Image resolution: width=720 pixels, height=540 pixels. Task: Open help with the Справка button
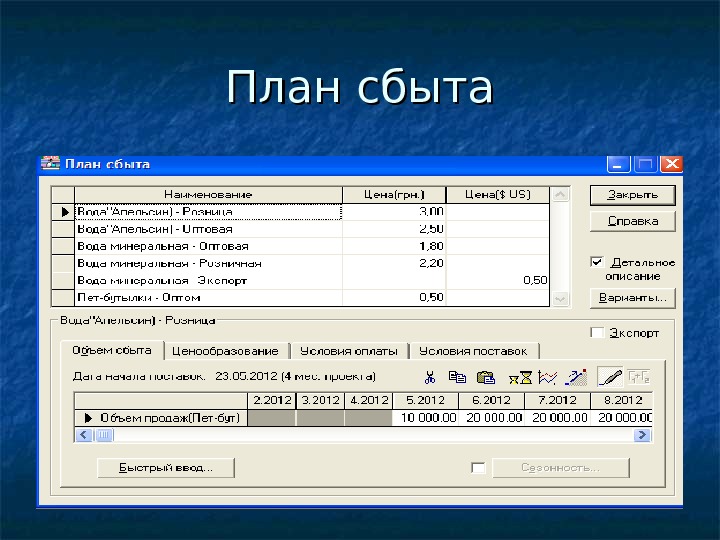click(x=632, y=221)
